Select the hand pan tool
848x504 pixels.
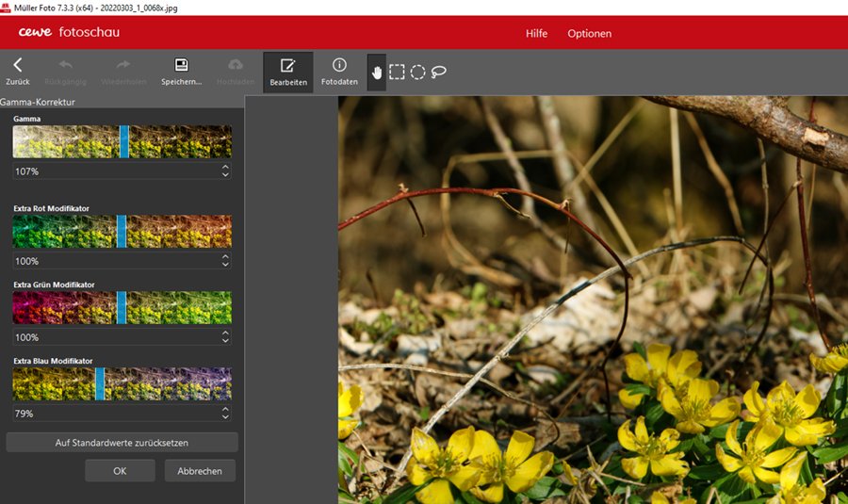377,73
